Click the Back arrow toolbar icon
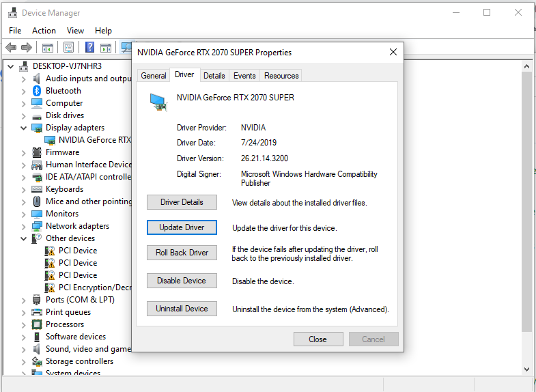 tap(11, 48)
